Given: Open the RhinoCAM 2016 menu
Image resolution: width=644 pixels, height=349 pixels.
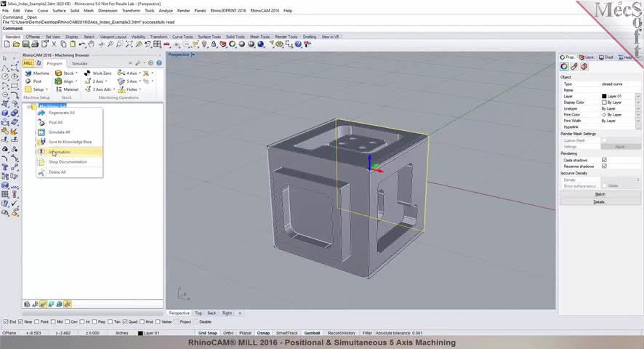Looking at the screenshot, I should pyautogui.click(x=265, y=10).
